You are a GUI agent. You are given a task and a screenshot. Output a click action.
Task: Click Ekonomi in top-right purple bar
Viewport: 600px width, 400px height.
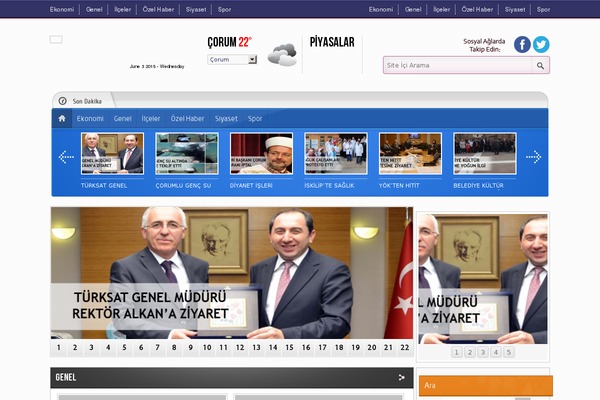pyautogui.click(x=381, y=9)
